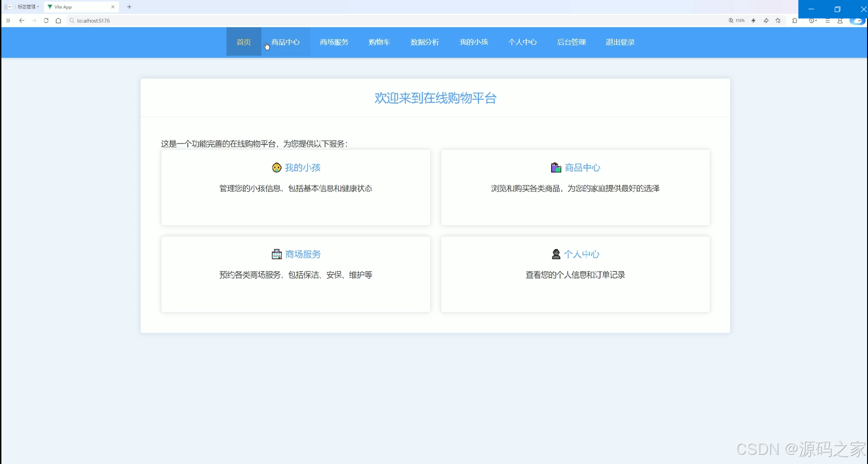Open the browser profile icon

840,21
